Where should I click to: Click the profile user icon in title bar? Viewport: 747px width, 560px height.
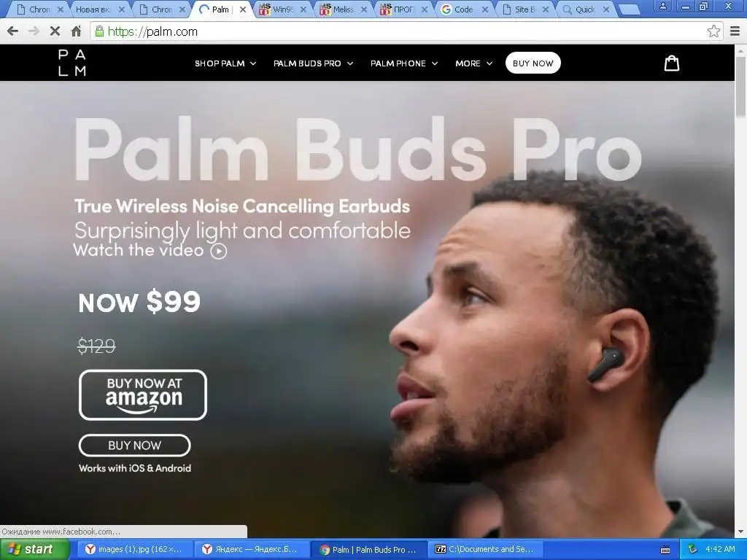pos(662,6)
